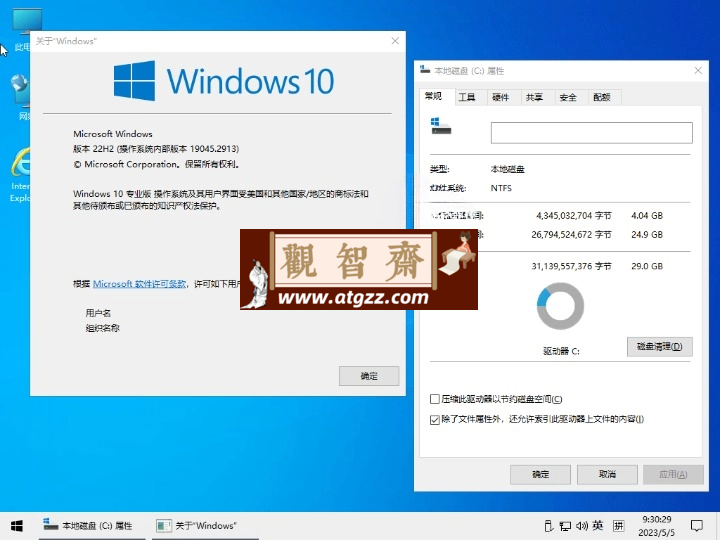This screenshot has width=720, height=540.
Task: Click the version text 22H2 19045.2913
Action: 156,149
